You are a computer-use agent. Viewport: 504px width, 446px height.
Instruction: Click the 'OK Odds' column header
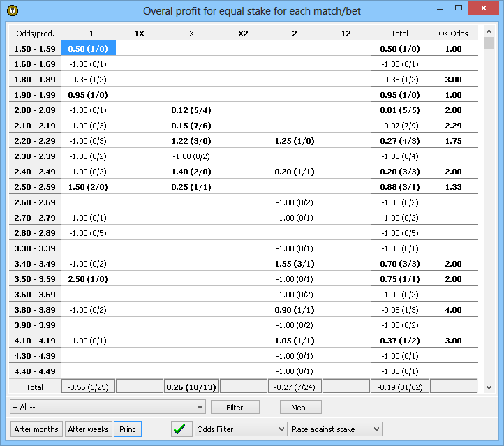[453, 33]
